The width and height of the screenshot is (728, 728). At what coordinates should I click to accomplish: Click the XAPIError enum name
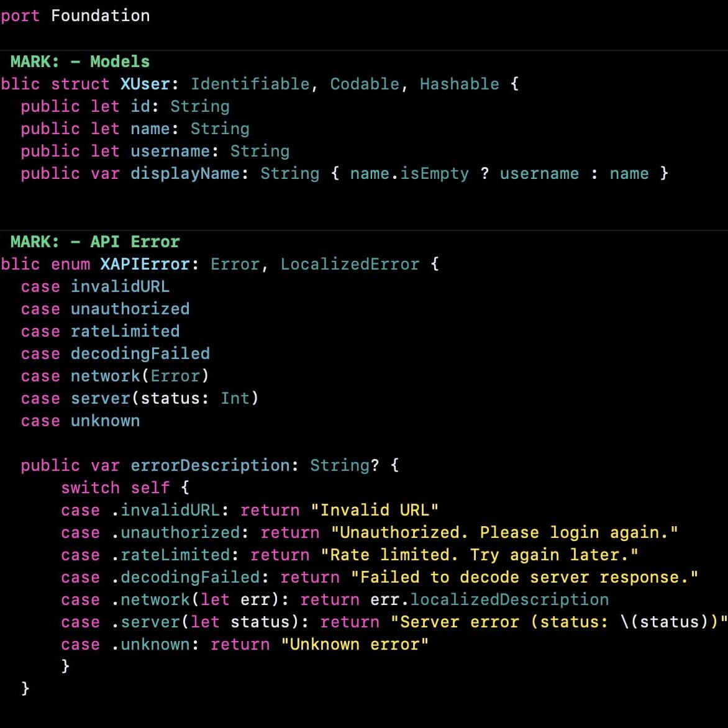(145, 264)
